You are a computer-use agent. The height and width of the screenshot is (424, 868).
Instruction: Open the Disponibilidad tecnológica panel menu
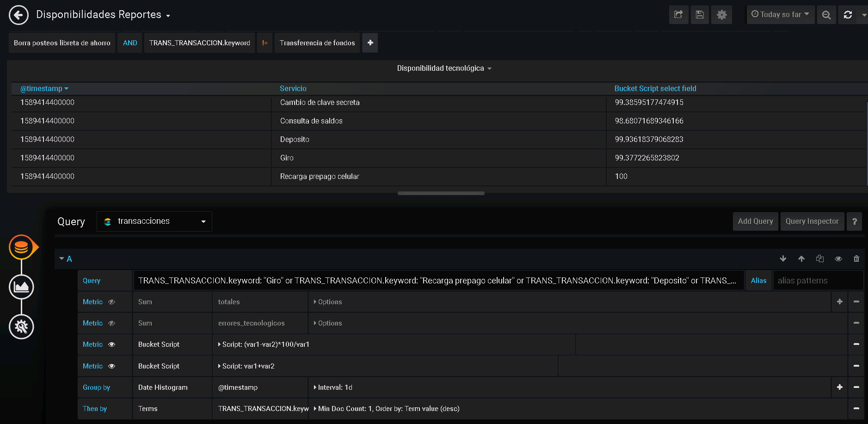click(443, 68)
